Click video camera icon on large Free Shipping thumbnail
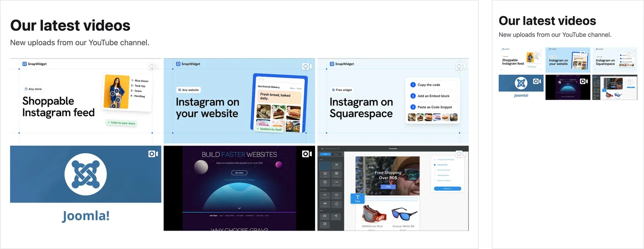644x249 pixels. click(460, 154)
